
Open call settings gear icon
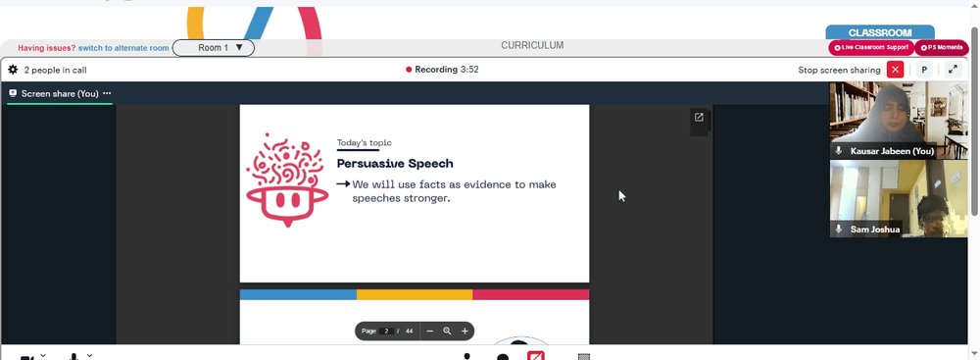tap(13, 70)
